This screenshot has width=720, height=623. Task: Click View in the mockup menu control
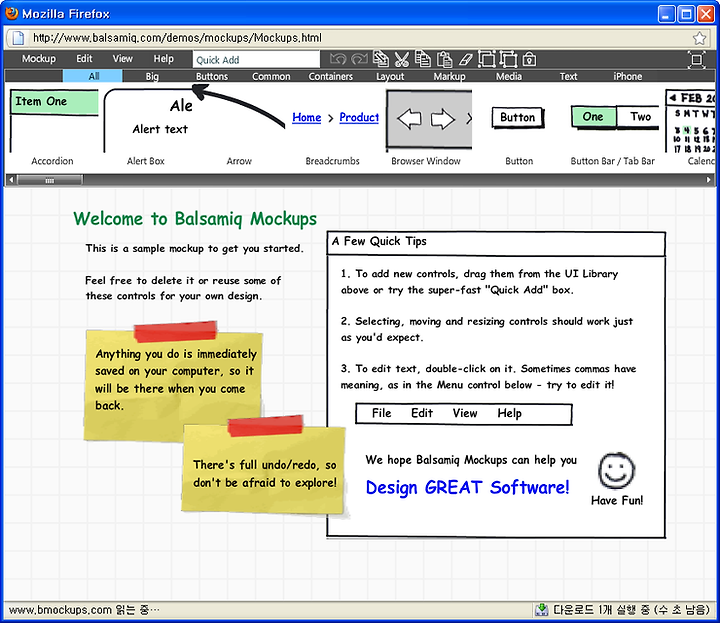(465, 413)
